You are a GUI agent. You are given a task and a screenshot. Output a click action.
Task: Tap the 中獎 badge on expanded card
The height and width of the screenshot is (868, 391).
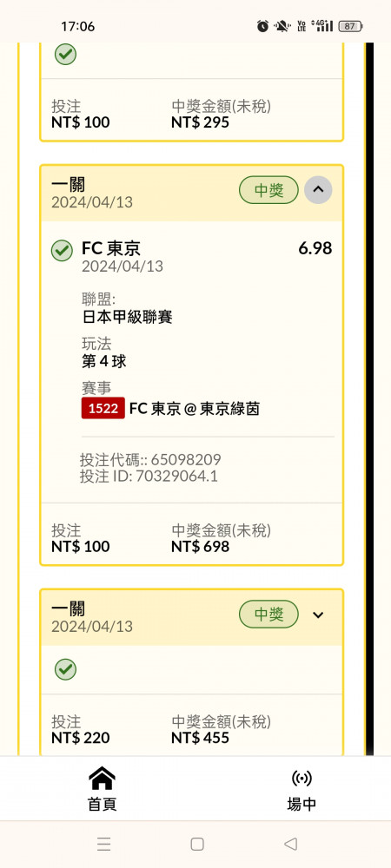(x=268, y=190)
